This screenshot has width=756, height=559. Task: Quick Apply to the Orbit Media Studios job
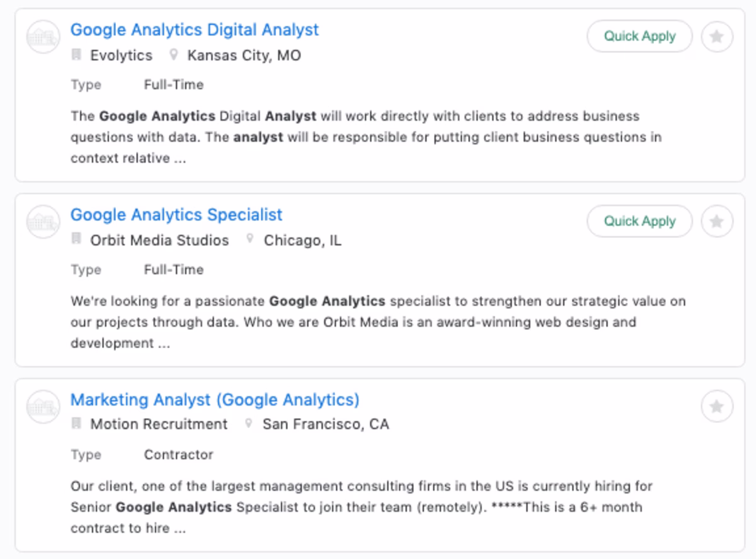pyautogui.click(x=639, y=222)
